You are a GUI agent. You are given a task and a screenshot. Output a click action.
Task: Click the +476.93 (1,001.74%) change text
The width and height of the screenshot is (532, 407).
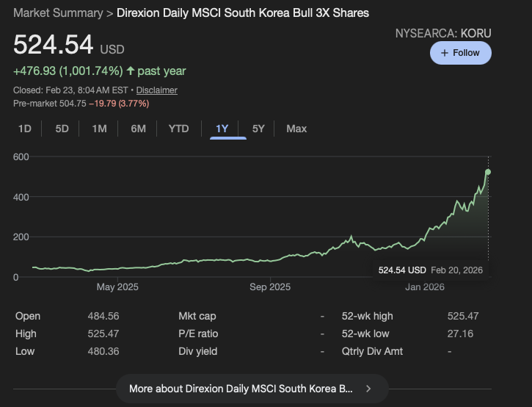68,71
